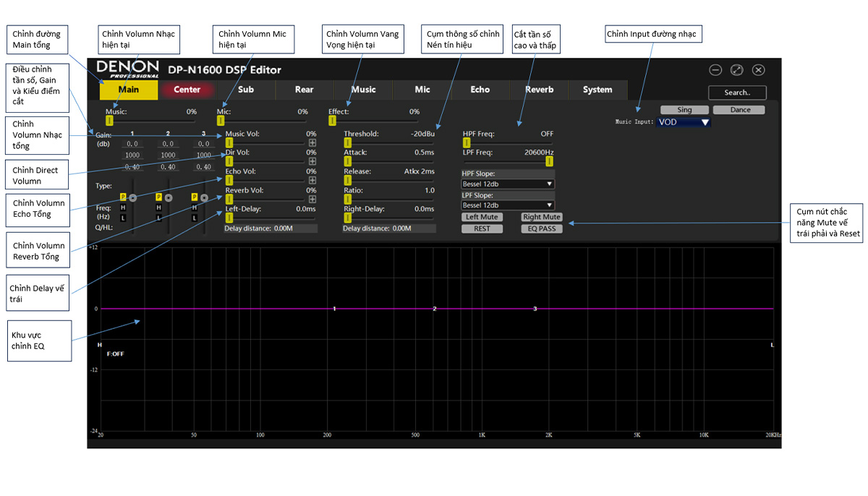Click the Release slider handle
This screenshot has height=496, width=868.
pos(347,180)
